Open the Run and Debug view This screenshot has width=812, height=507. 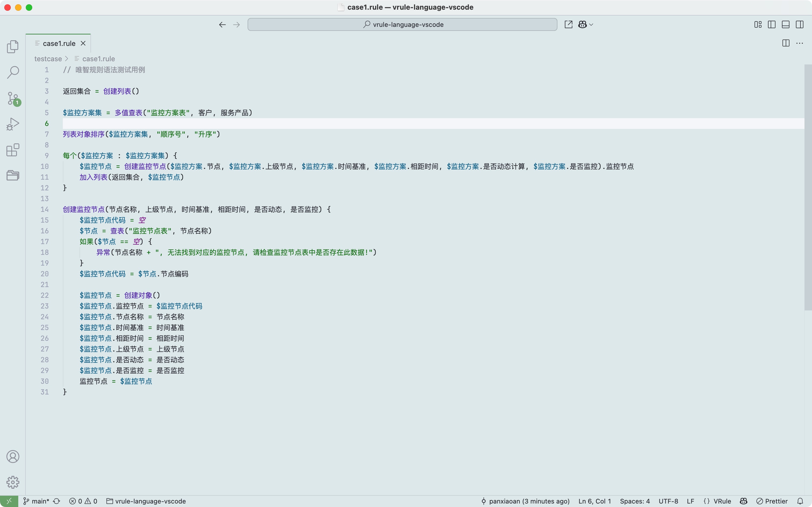pos(13,124)
